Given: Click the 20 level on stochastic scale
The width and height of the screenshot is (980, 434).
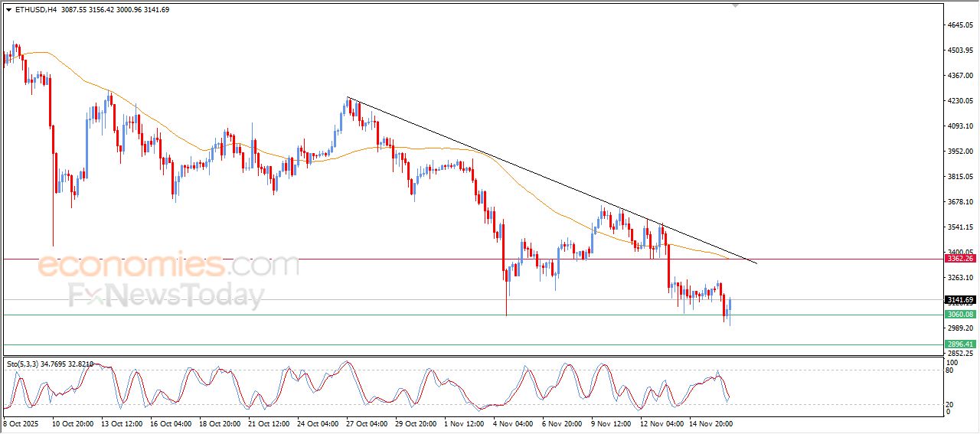Looking at the screenshot, I should 951,403.
